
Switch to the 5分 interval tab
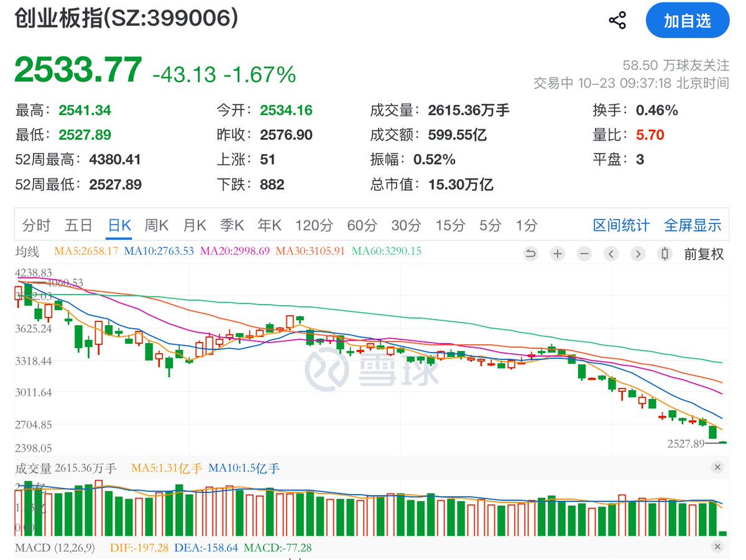(x=490, y=225)
